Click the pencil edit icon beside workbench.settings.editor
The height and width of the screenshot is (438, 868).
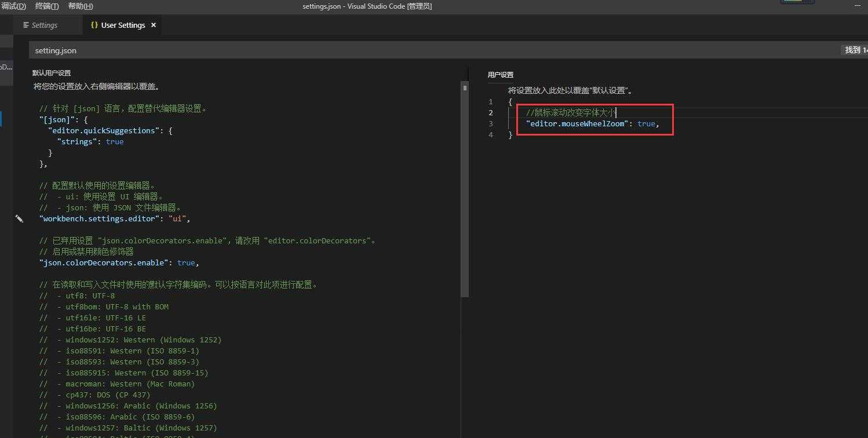(19, 218)
